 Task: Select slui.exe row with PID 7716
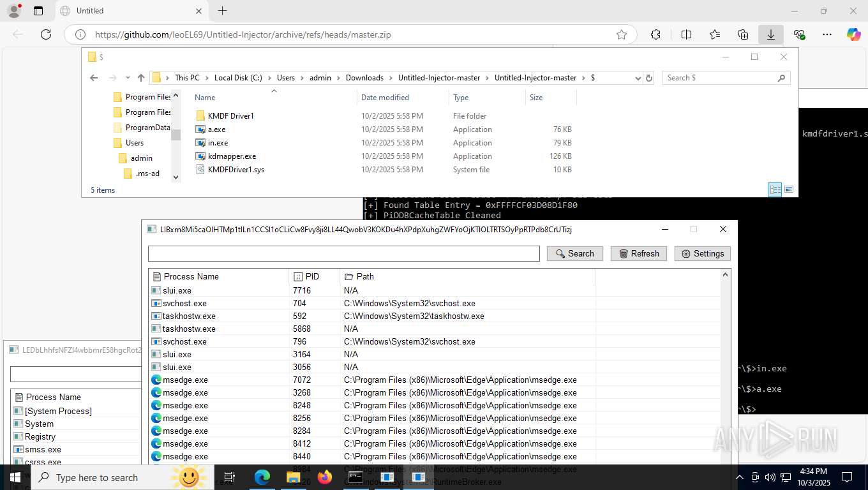pyautogui.click(x=435, y=290)
